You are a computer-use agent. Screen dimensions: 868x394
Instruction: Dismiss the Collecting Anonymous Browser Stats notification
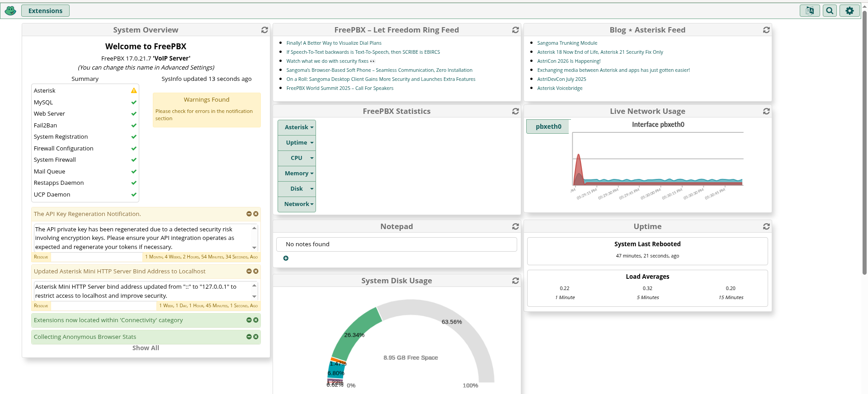(x=256, y=337)
